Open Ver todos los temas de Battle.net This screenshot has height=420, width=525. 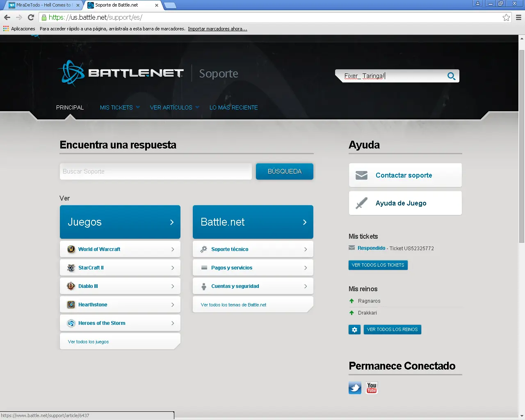coord(234,305)
